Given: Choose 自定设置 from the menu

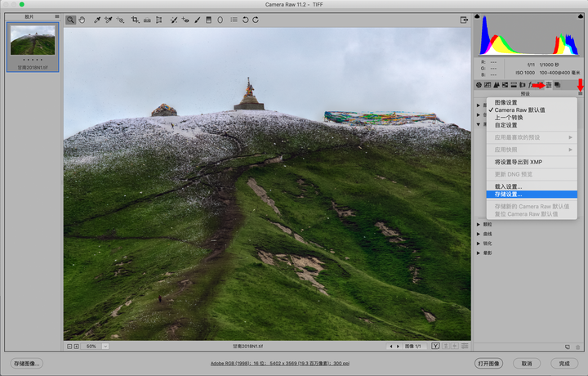Looking at the screenshot, I should pyautogui.click(x=532, y=125).
